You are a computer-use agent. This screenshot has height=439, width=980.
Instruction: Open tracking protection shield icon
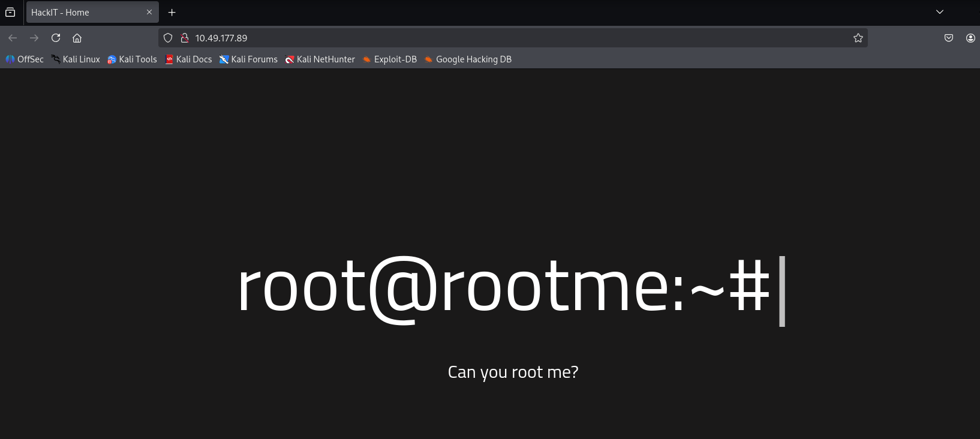coord(168,38)
